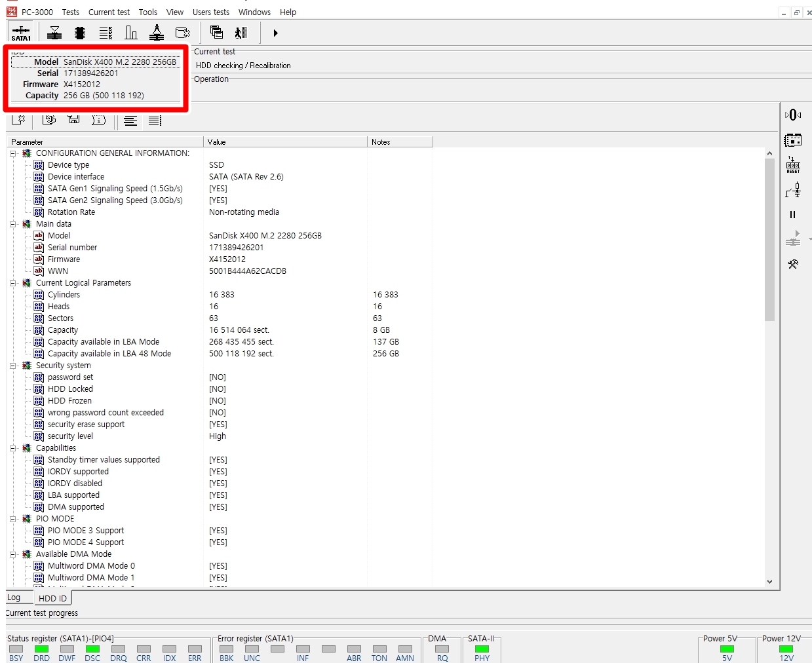Click the pause icon on the right sidebar

tap(793, 214)
